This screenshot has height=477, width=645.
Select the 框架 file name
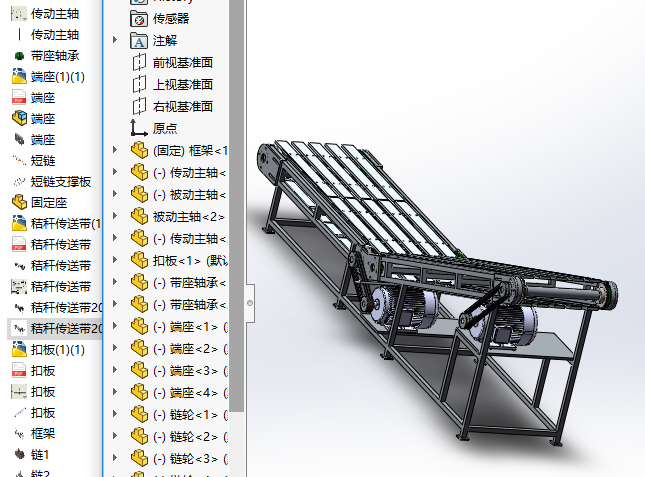43,433
